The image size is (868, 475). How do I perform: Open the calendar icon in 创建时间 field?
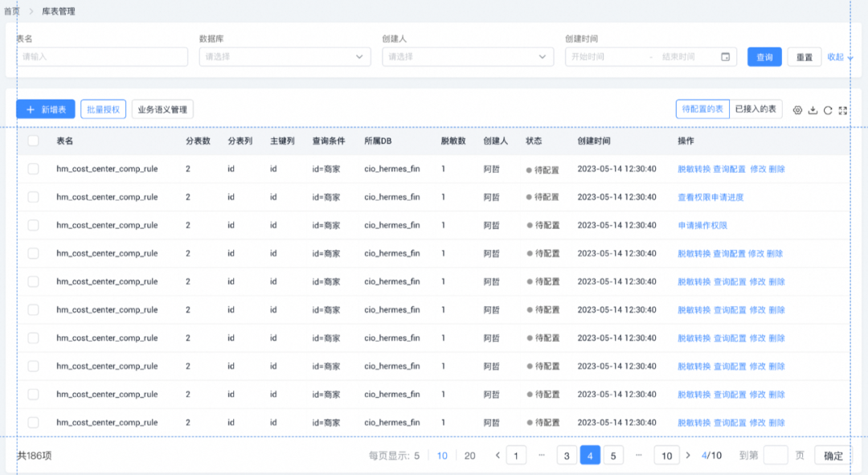(727, 57)
